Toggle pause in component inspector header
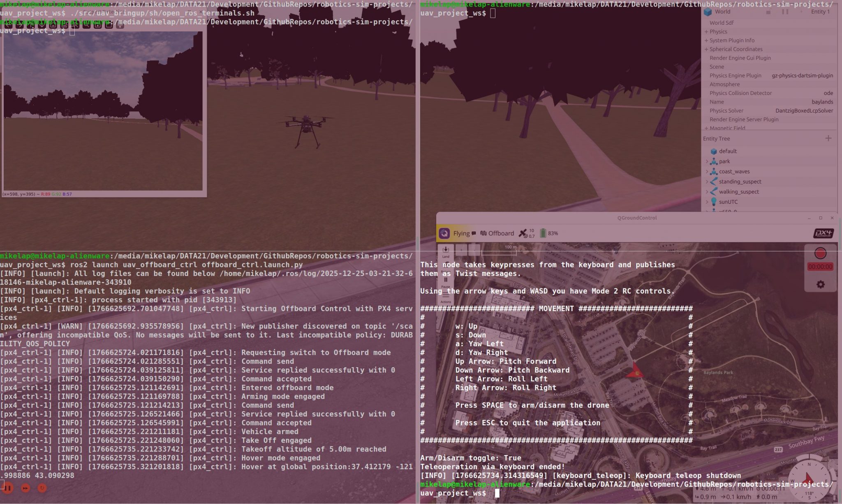The width and height of the screenshot is (842, 504). click(785, 12)
